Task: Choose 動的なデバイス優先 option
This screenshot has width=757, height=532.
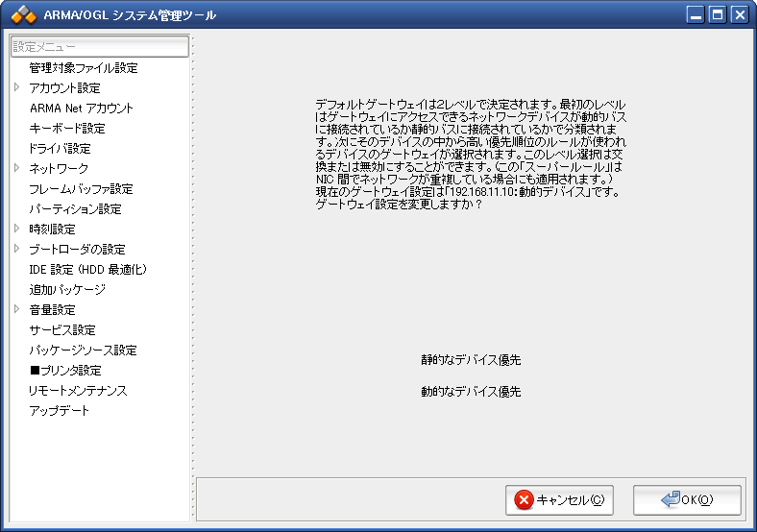Action: click(x=470, y=392)
